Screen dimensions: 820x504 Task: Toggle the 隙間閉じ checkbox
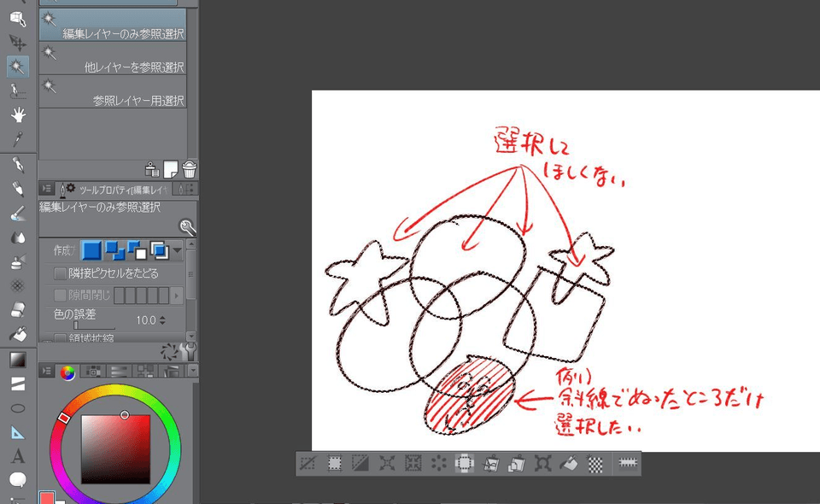pyautogui.click(x=60, y=296)
